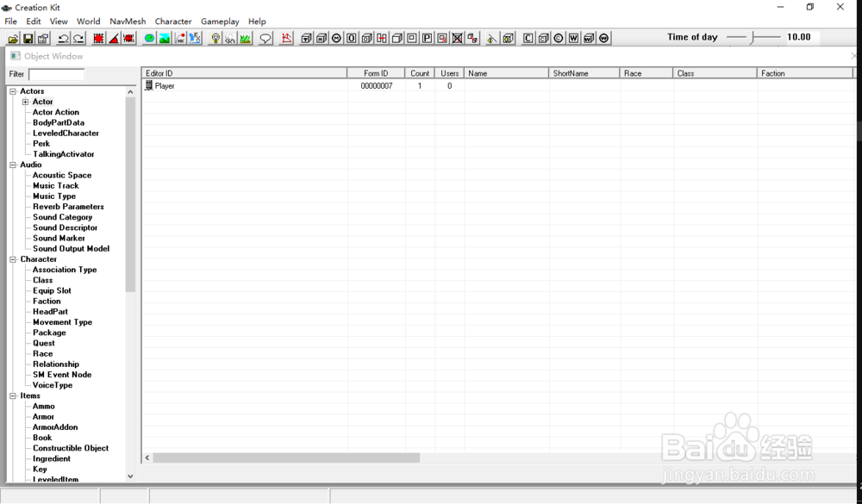
Task: Click the preferences icon beside save
Action: click(43, 38)
